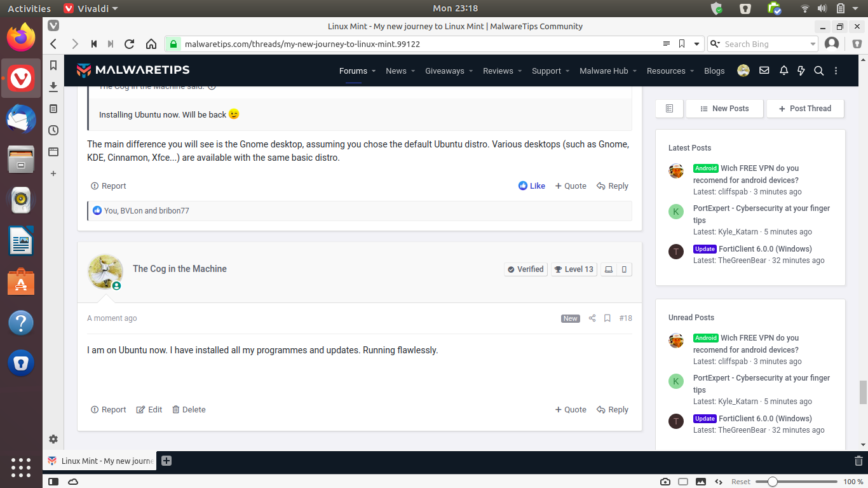Expand the News dropdown arrow

pyautogui.click(x=413, y=71)
